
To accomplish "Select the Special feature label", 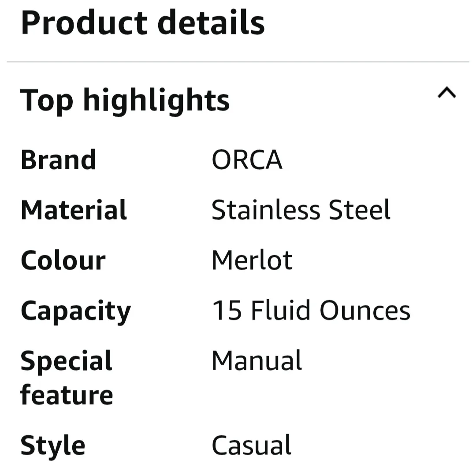I will (x=67, y=377).
